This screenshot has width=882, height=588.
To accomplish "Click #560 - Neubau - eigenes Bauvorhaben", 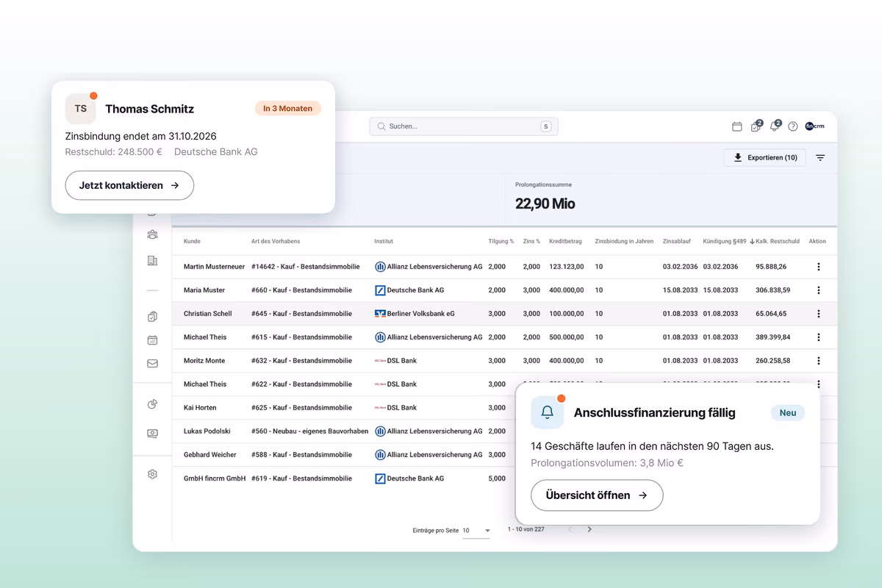I will pos(309,431).
